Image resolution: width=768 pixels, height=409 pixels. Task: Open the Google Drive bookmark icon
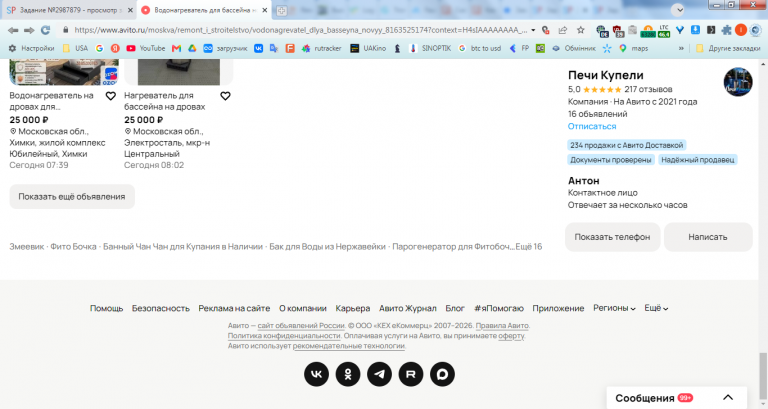[x=192, y=48]
